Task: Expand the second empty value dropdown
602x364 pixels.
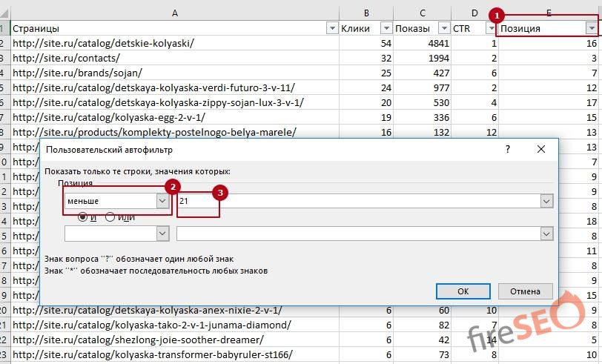Action: (x=546, y=233)
